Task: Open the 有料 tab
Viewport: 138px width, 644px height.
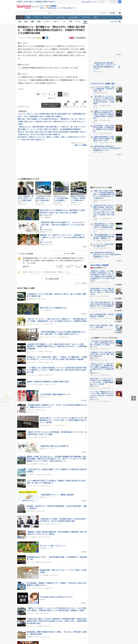Action: 95,17
